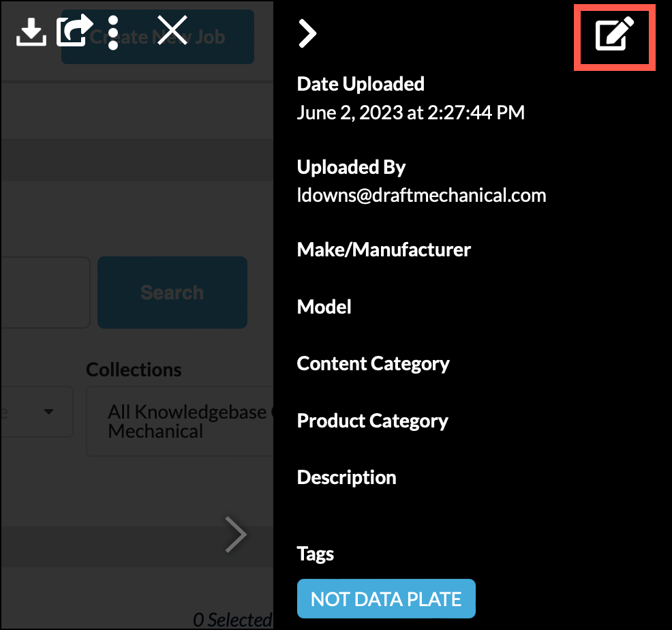Expand the dropdown left of Collections
Screen dimensions: 672x630
coord(37,412)
